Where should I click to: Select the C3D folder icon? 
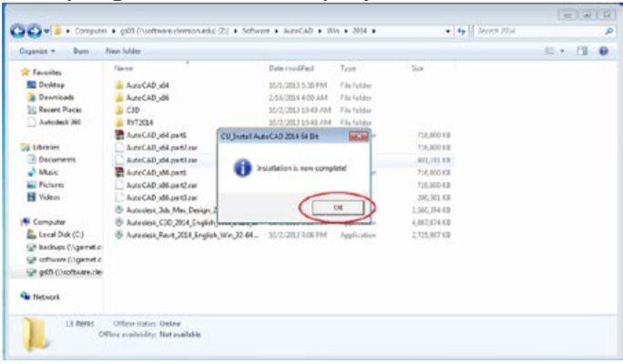point(119,110)
